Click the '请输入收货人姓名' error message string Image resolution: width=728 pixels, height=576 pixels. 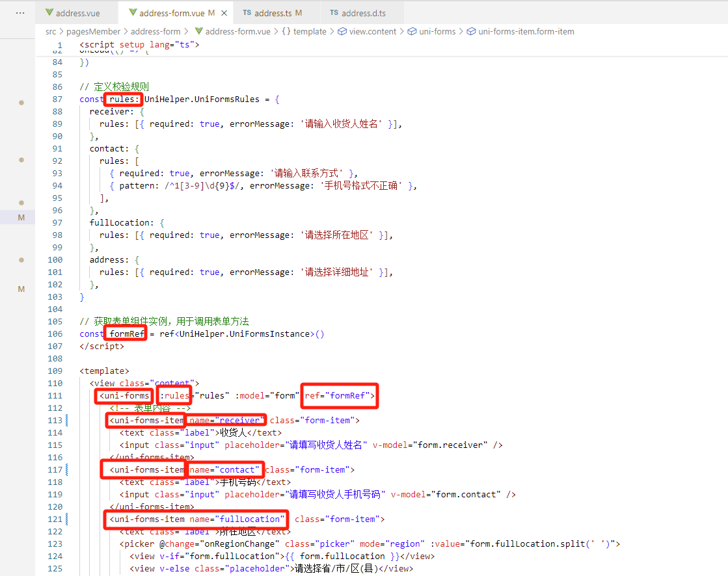[x=341, y=124]
